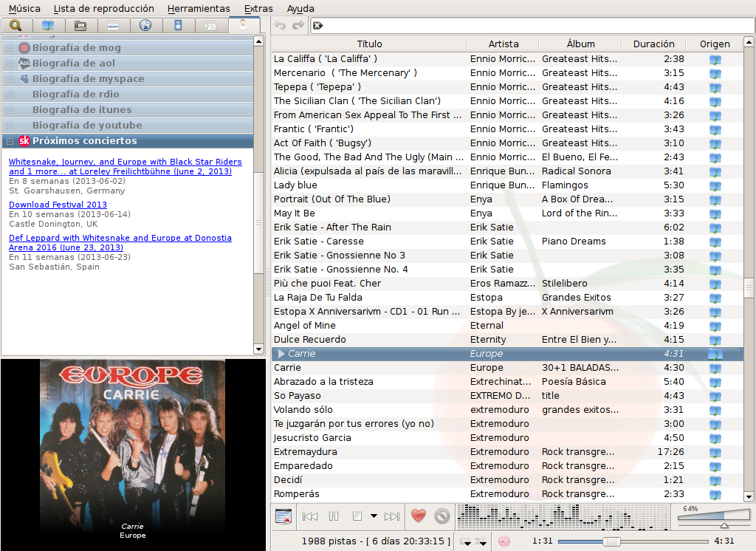The height and width of the screenshot is (551, 756).
Task: Open the Whitesnake, Journey and Europe concert link
Action: tap(126, 166)
